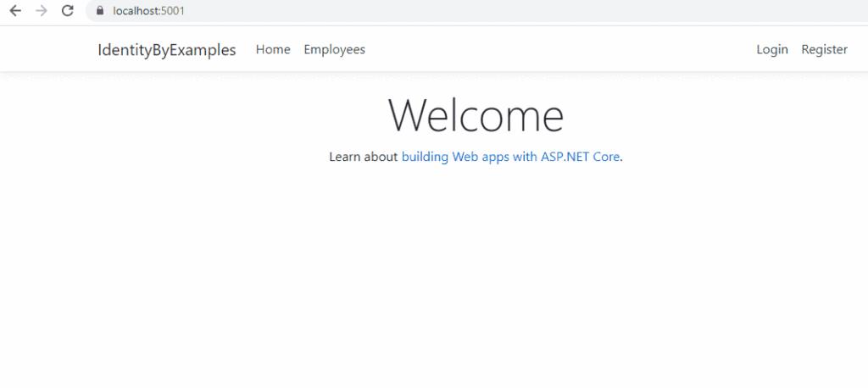Click the empty navbar area left of IdentityByExamples
868x388 pixels.
click(x=47, y=49)
